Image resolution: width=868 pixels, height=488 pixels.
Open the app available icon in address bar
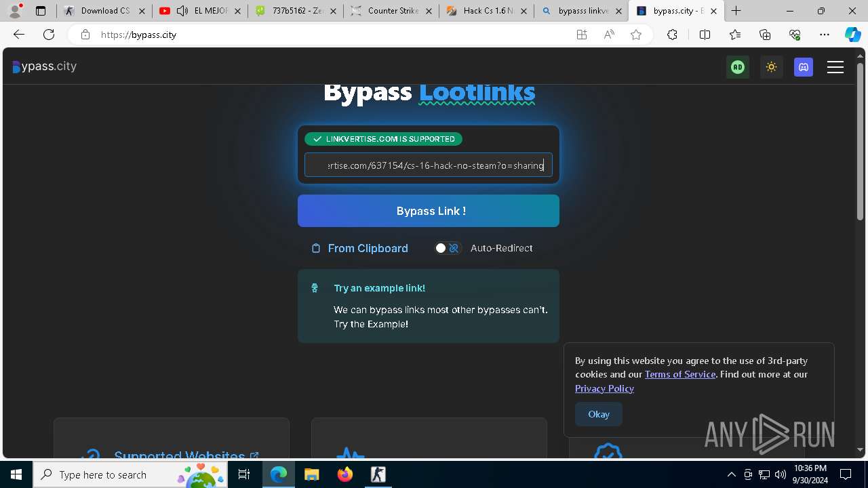tap(582, 35)
